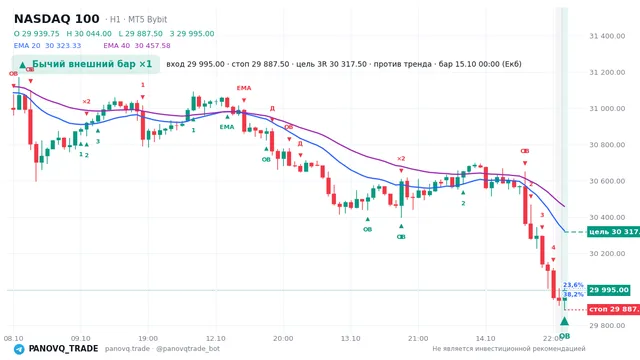Click the '31 000.00' price axis label
Screen dimensions: 640x360
tap(607, 109)
